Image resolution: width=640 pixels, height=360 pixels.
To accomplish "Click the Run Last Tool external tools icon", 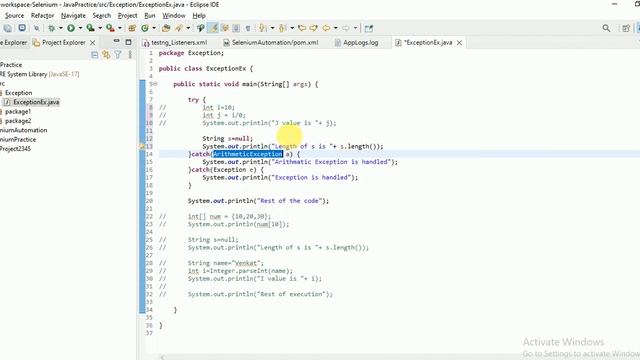I will 110,28.
